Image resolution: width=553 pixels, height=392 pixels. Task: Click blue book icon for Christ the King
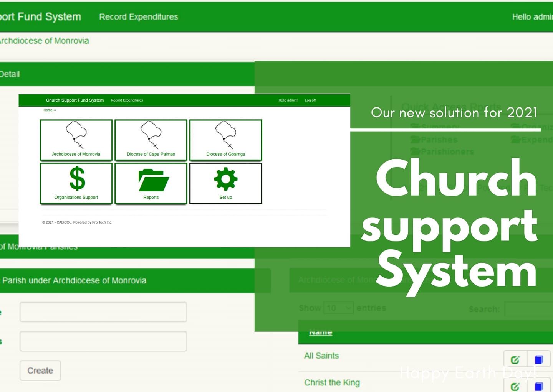point(539,386)
